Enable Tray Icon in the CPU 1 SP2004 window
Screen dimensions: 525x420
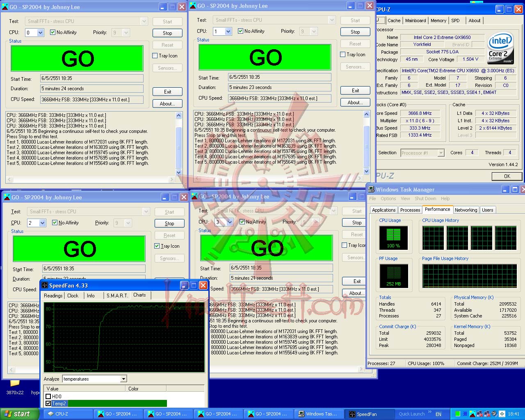click(343, 55)
